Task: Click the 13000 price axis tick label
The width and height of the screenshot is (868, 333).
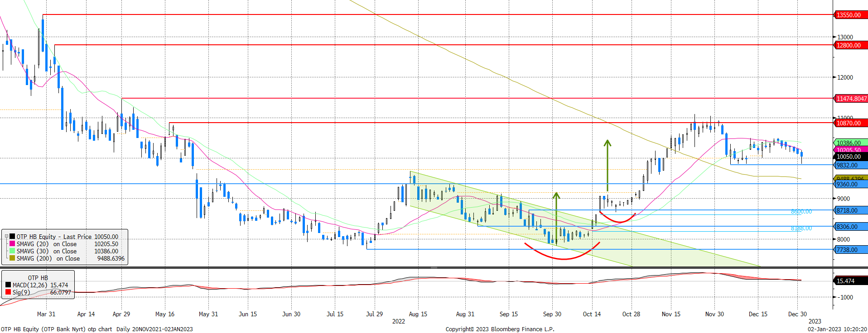Action: pyautogui.click(x=845, y=37)
